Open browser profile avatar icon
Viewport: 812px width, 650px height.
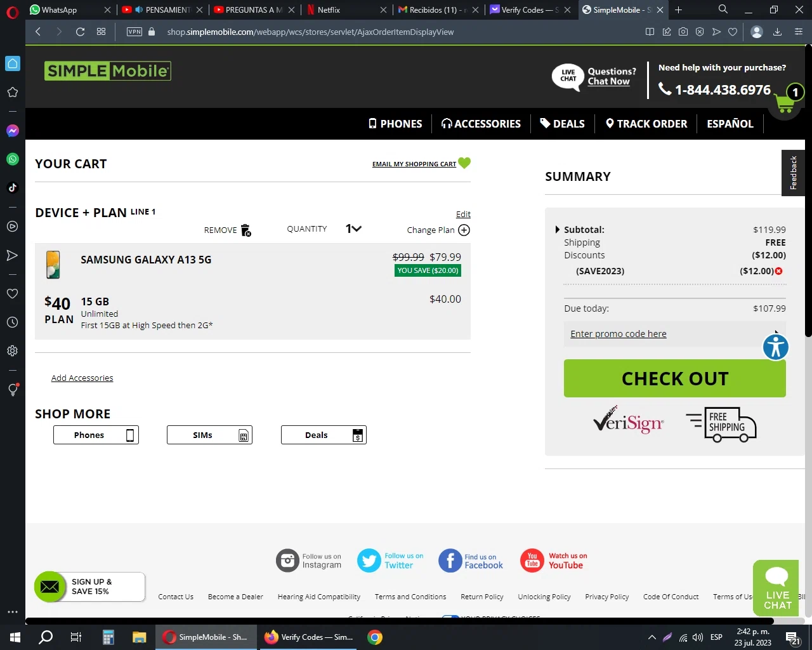756,32
